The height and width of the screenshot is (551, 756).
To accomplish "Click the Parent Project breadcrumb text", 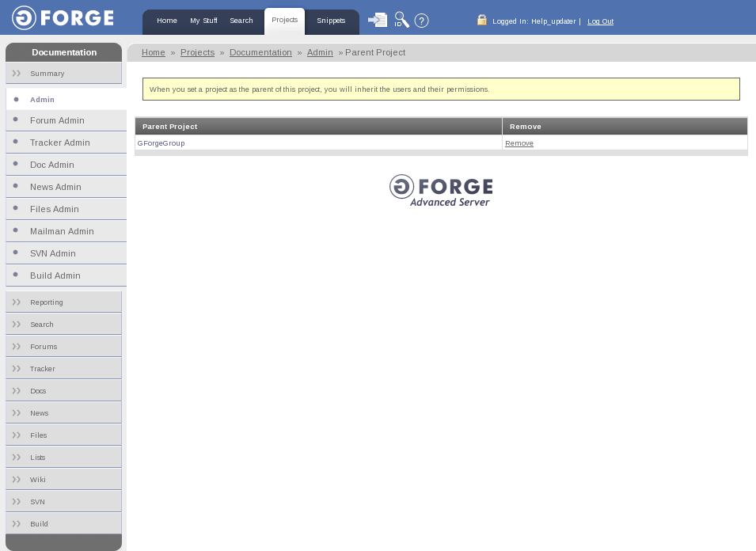I will pos(375,52).
